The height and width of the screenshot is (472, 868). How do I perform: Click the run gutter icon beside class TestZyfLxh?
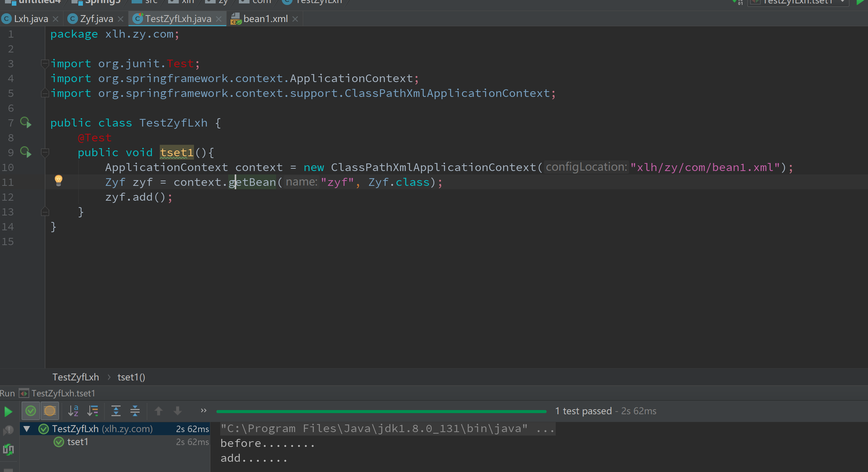[x=26, y=123]
